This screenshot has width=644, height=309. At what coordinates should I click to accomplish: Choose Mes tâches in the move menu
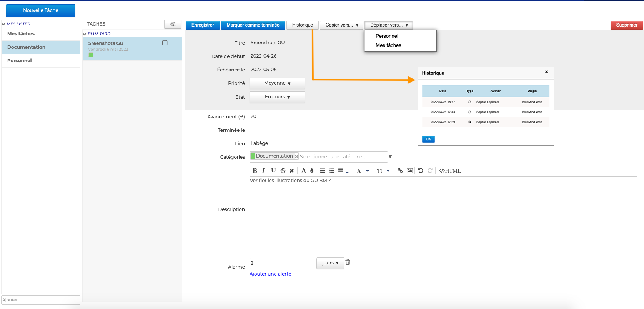point(388,45)
